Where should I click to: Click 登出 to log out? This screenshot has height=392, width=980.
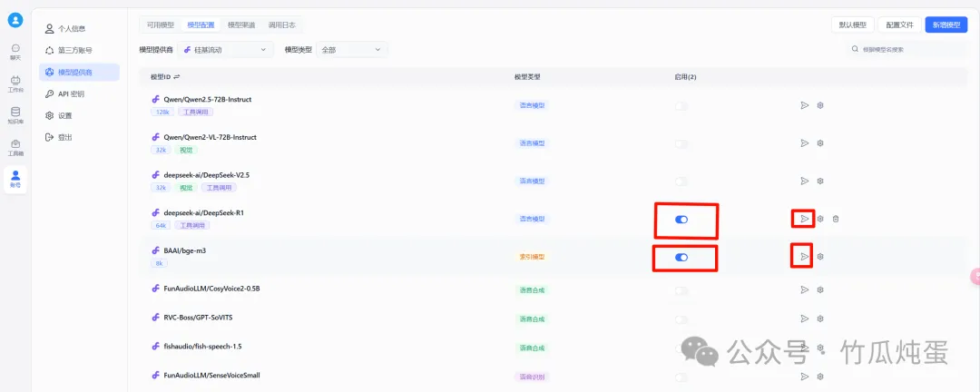point(79,137)
